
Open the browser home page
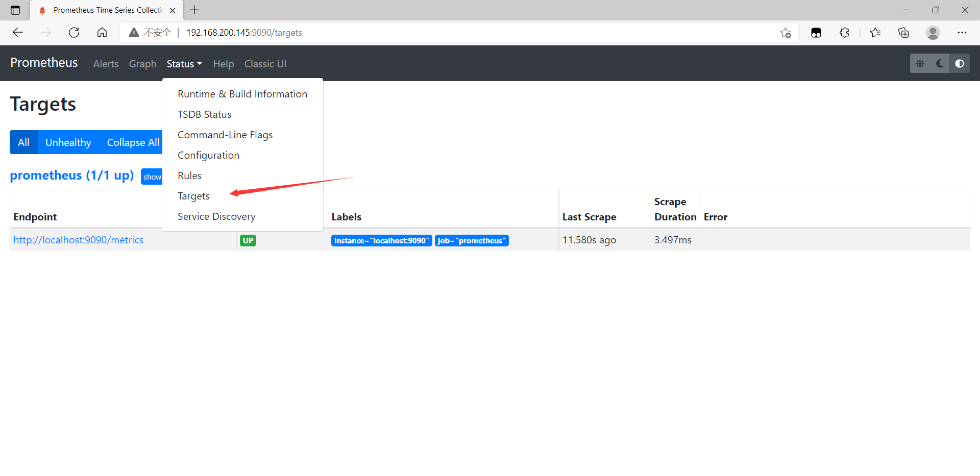(x=102, y=33)
